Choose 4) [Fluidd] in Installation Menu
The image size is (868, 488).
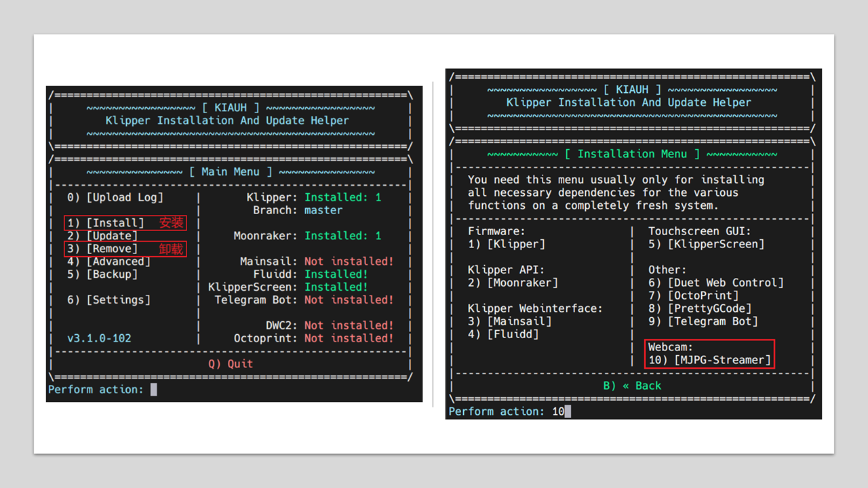click(x=503, y=334)
